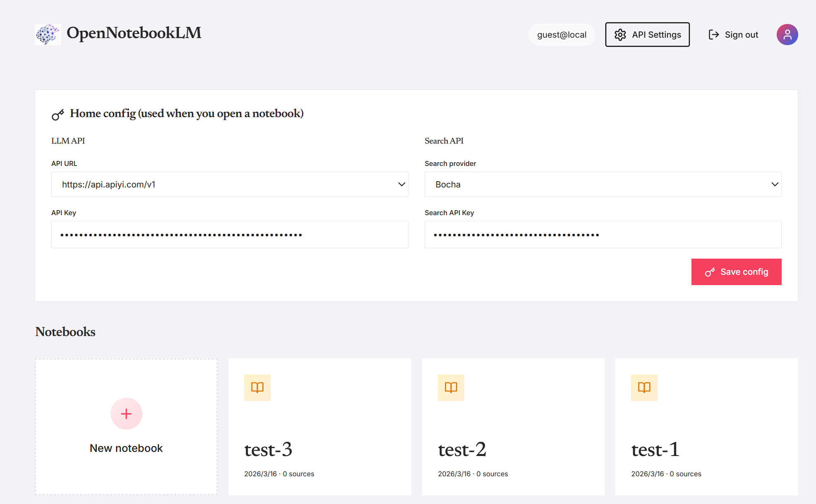Image resolution: width=816 pixels, height=504 pixels.
Task: Open the API URL dropdown
Action: point(230,185)
